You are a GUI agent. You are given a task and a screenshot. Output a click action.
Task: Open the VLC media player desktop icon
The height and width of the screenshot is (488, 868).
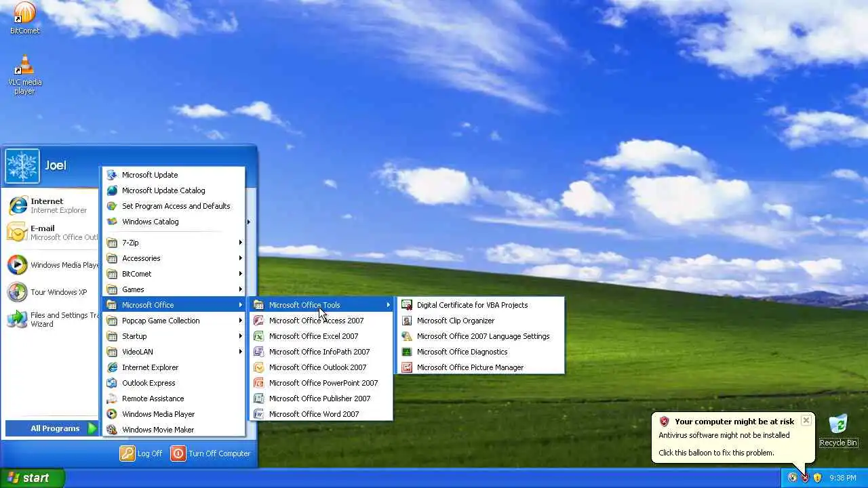[24, 65]
